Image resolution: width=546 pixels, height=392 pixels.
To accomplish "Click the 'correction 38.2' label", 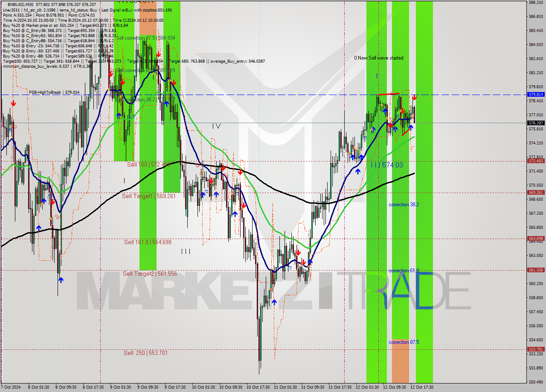I will [x=404, y=205].
